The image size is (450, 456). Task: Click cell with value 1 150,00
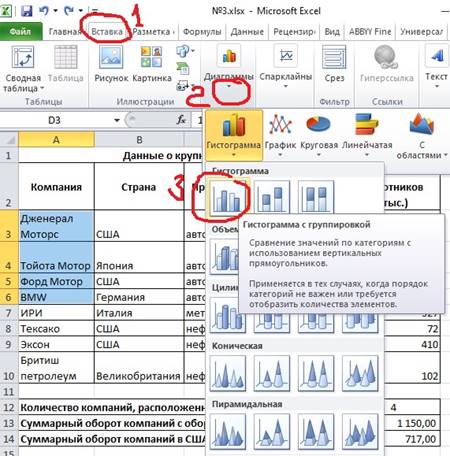click(x=412, y=423)
